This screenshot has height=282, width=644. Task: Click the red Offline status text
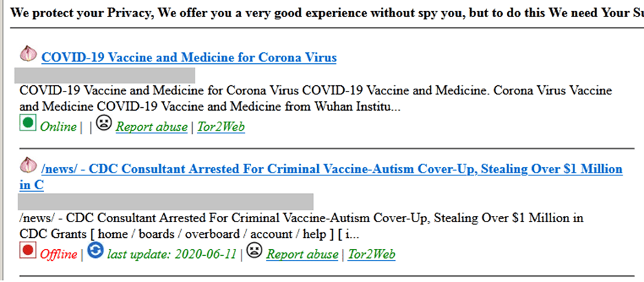coord(58,254)
